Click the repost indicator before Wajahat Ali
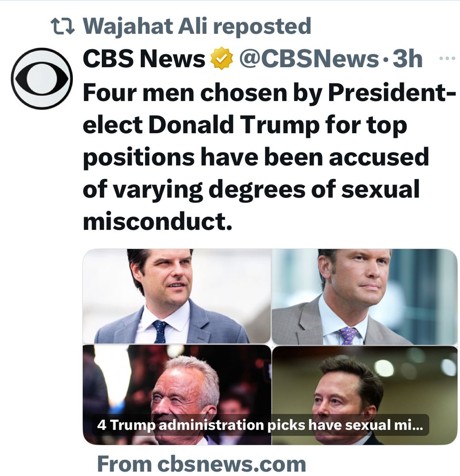Viewport: 460px width, 476px height. [x=62, y=26]
